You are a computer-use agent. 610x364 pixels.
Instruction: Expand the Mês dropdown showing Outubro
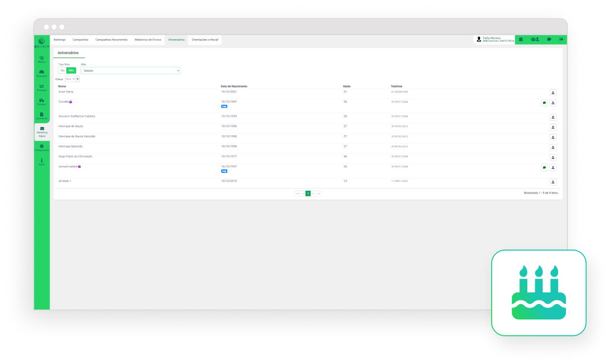click(130, 71)
